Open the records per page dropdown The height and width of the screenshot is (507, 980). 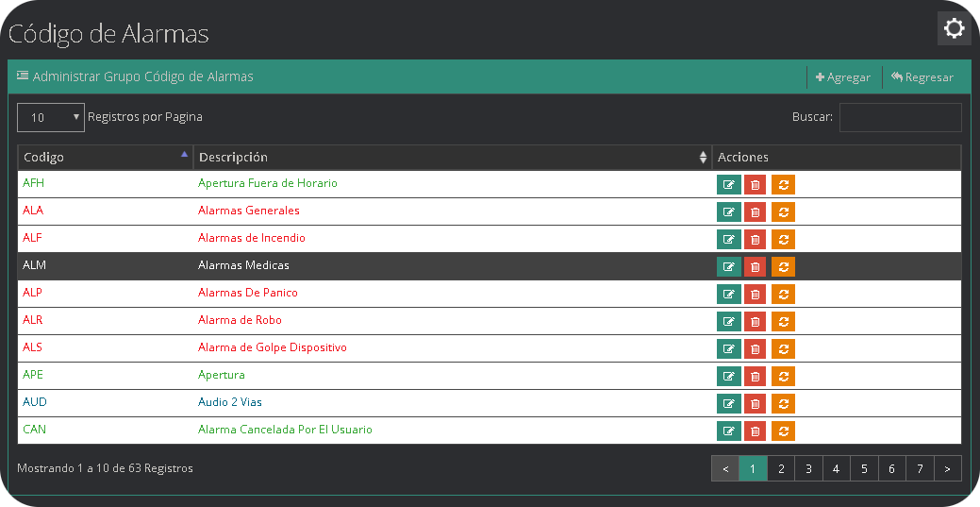[51, 118]
